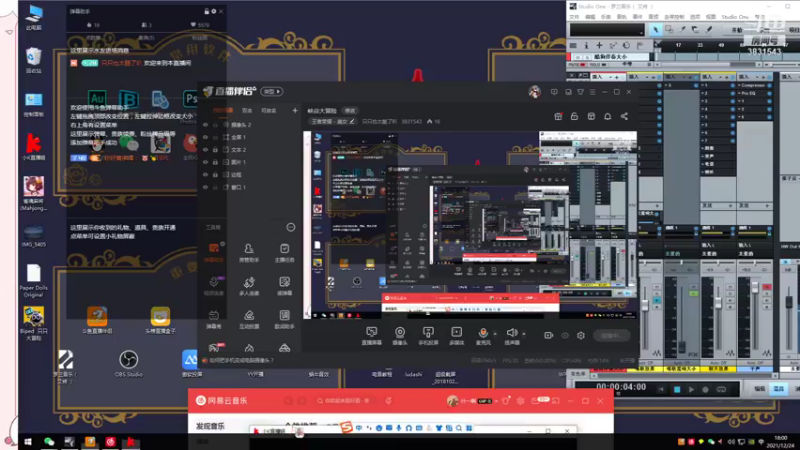Select the Range tool in Studio One

pos(669,30)
